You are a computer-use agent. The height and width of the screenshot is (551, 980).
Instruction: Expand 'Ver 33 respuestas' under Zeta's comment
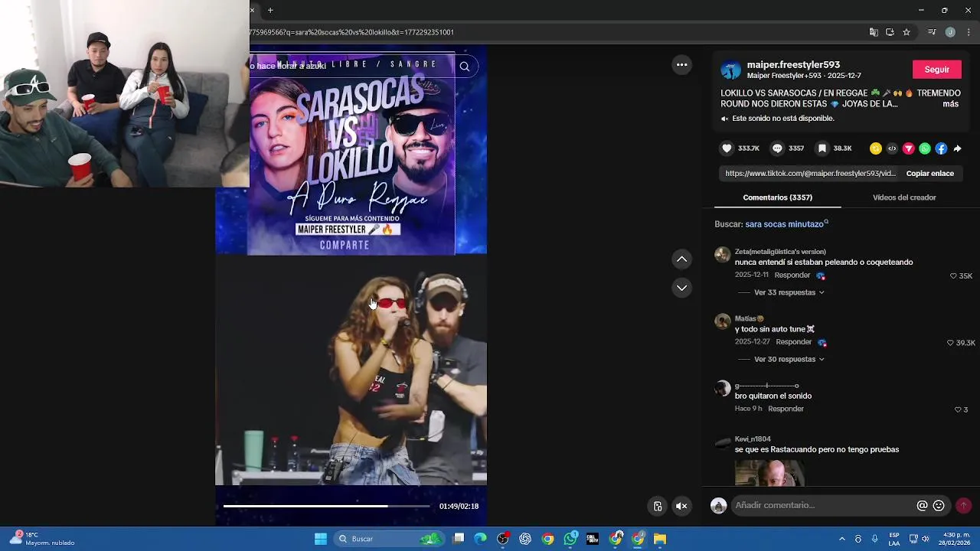pos(789,292)
